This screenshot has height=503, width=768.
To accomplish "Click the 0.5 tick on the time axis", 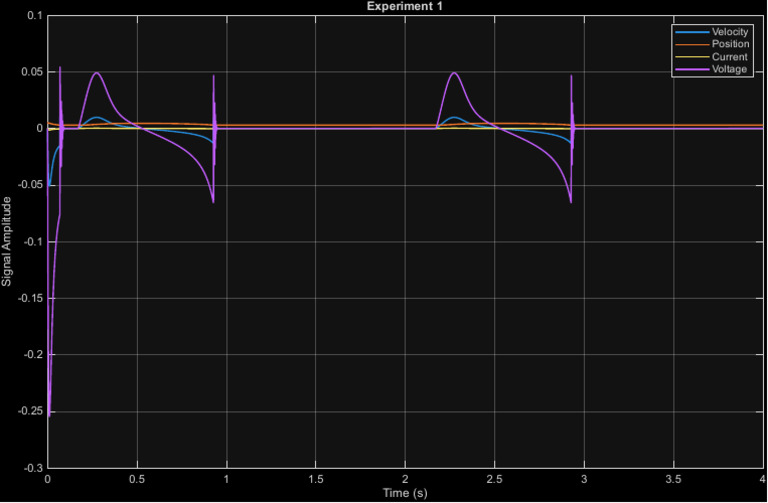I will (137, 479).
